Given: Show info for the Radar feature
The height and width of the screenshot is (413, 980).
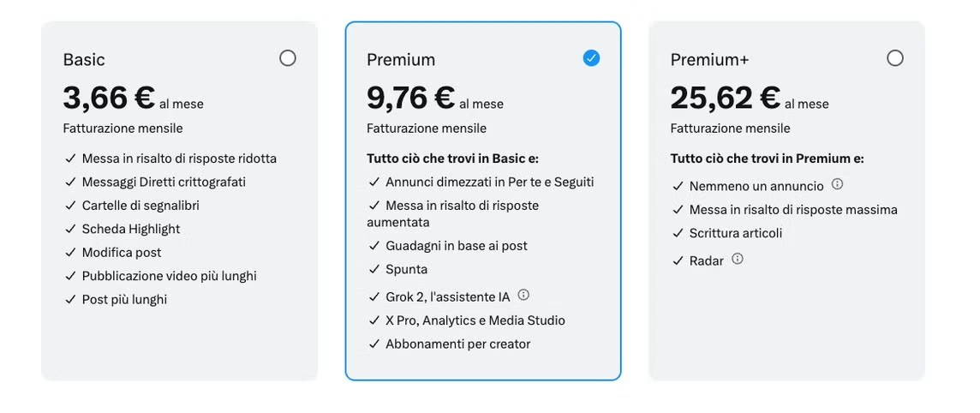Looking at the screenshot, I should pyautogui.click(x=738, y=259).
